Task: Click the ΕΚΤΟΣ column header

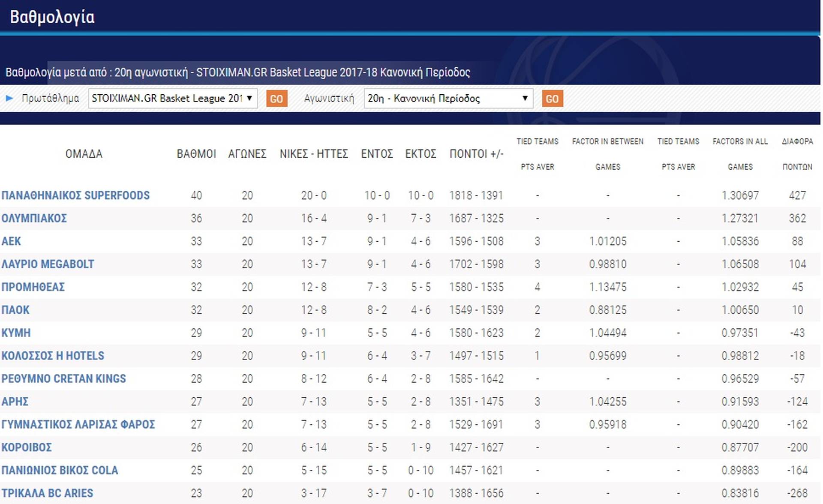Action: click(x=421, y=154)
